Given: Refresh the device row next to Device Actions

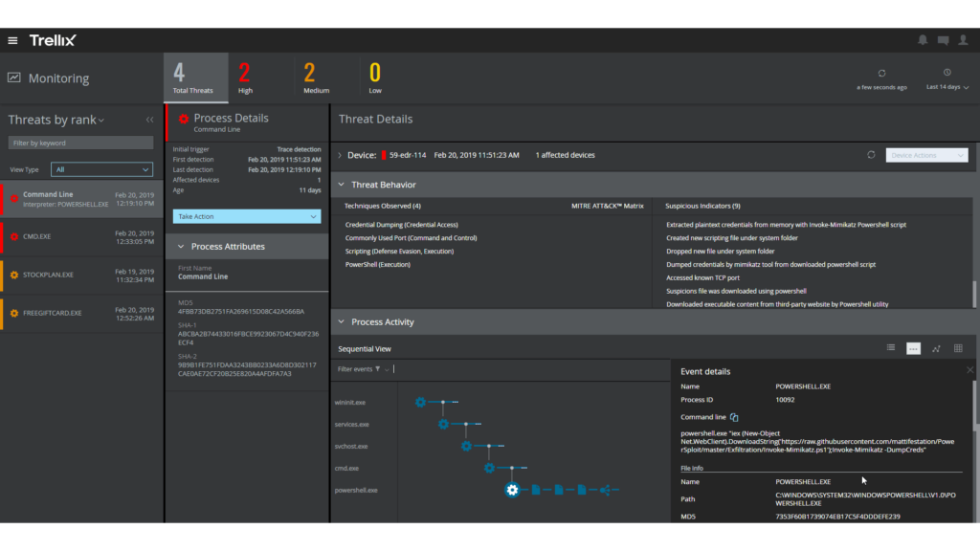Looking at the screenshot, I should 871,155.
